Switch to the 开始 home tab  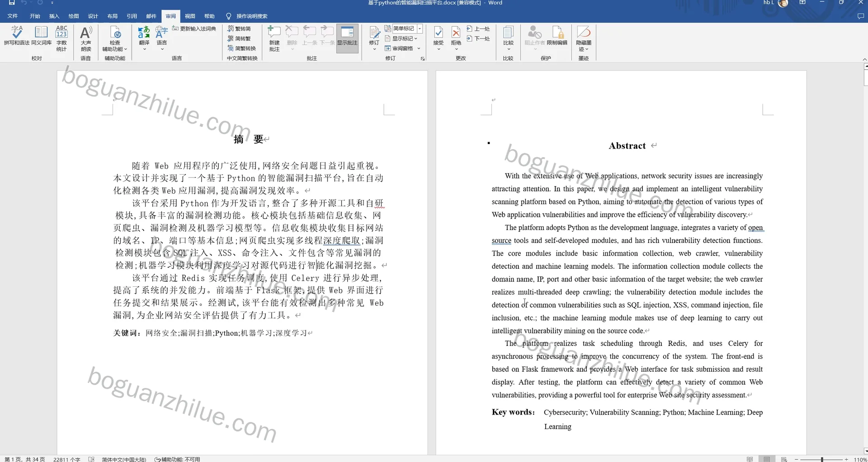coord(35,16)
